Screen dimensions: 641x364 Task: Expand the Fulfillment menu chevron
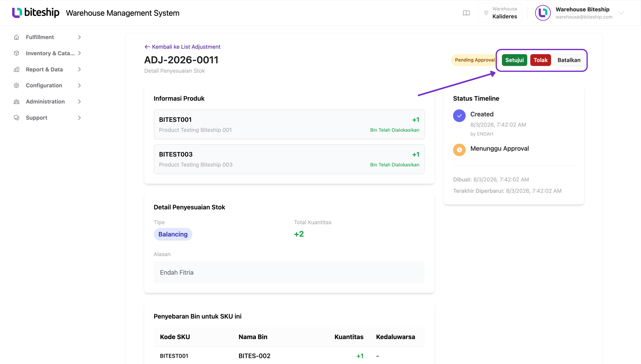tap(79, 37)
